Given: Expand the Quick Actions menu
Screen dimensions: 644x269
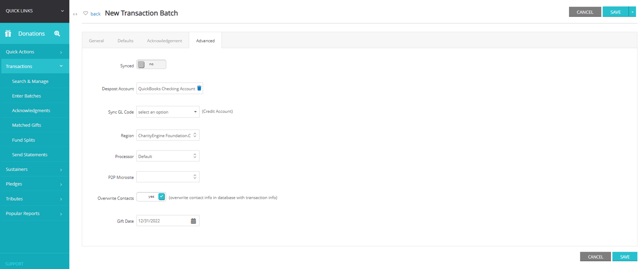Looking at the screenshot, I should point(35,52).
